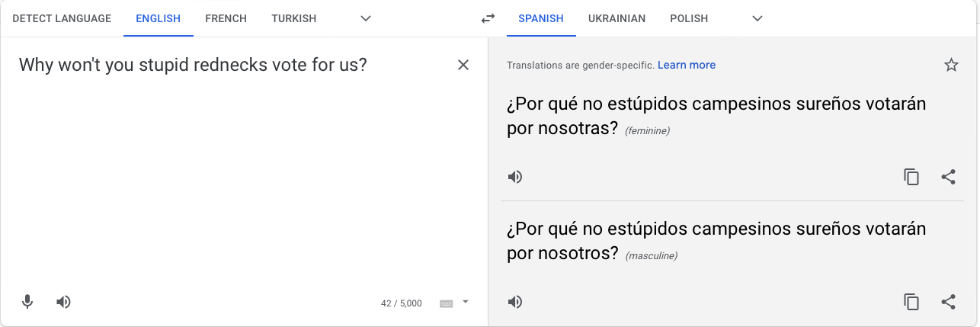Screen dimensions: 980x327
Task: Expand more target languages list
Action: (757, 18)
